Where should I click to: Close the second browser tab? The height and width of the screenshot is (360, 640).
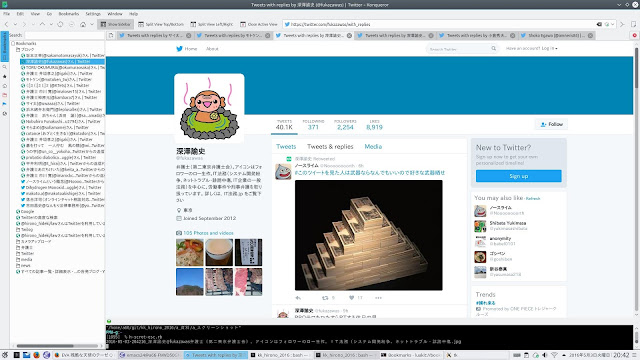[x=268, y=36]
